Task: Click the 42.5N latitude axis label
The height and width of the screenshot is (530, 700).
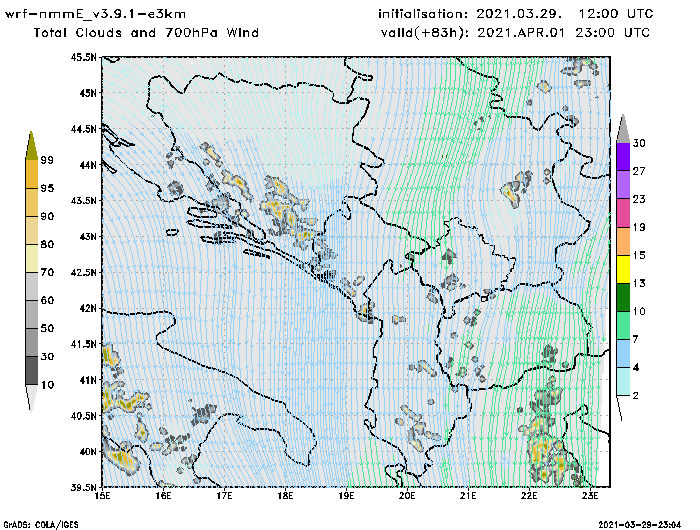Action: pyautogui.click(x=83, y=272)
